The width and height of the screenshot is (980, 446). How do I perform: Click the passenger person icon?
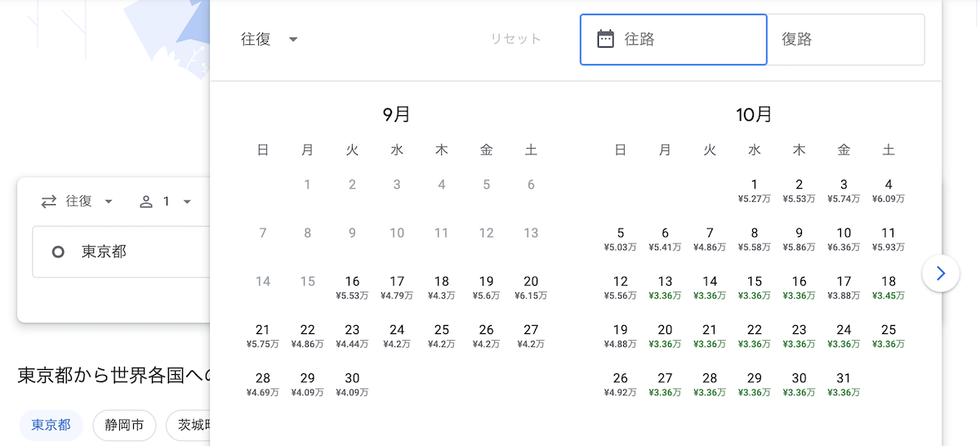coord(146,201)
